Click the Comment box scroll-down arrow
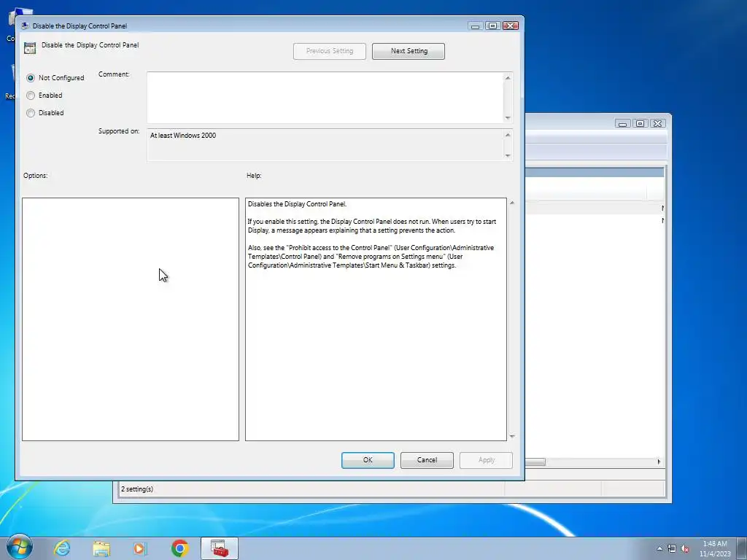The height and width of the screenshot is (560, 747). click(508, 117)
